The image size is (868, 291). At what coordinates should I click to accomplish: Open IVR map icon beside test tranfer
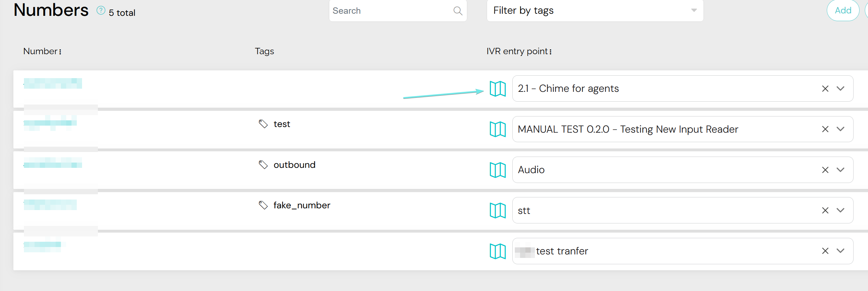[498, 251]
